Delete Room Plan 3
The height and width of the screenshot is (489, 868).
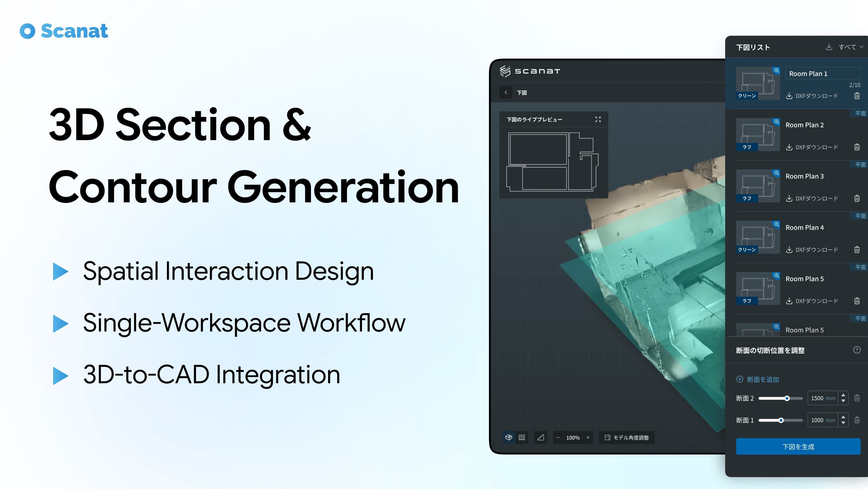[857, 198]
